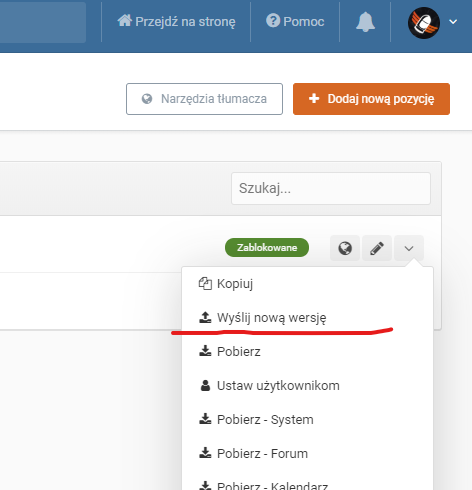Click the home icon in the header

[x=125, y=21]
